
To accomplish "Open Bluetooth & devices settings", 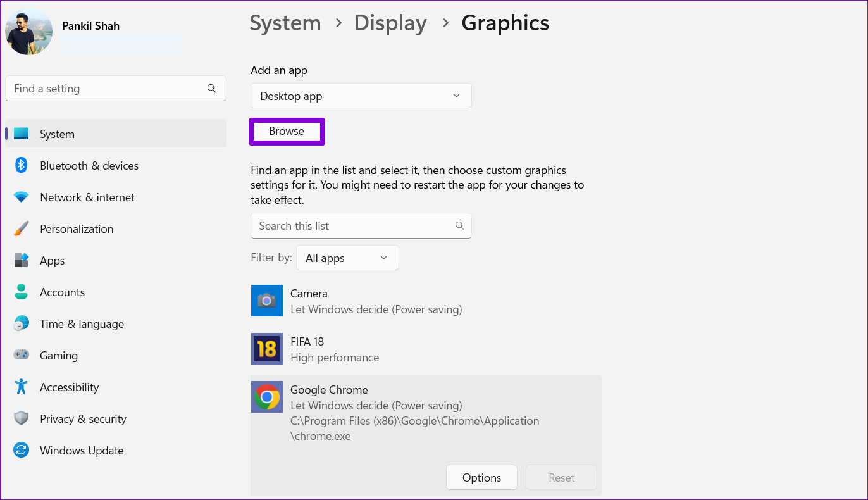I will [116, 166].
